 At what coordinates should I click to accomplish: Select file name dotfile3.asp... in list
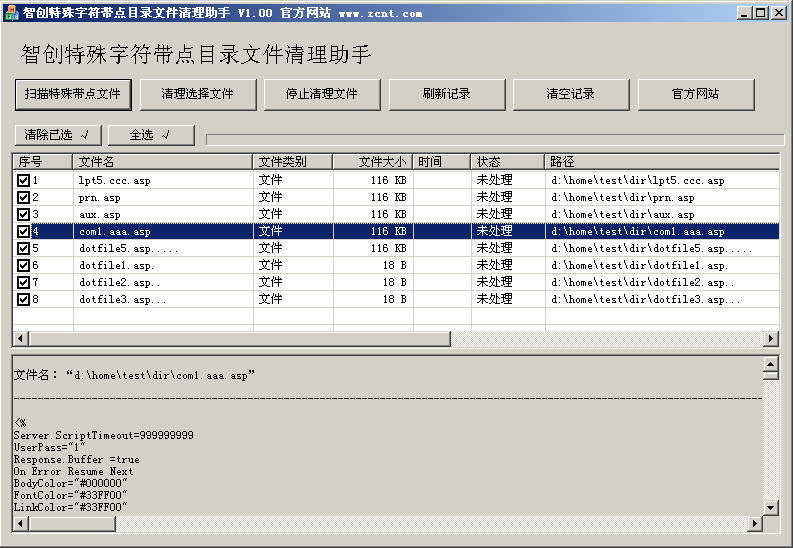123,300
